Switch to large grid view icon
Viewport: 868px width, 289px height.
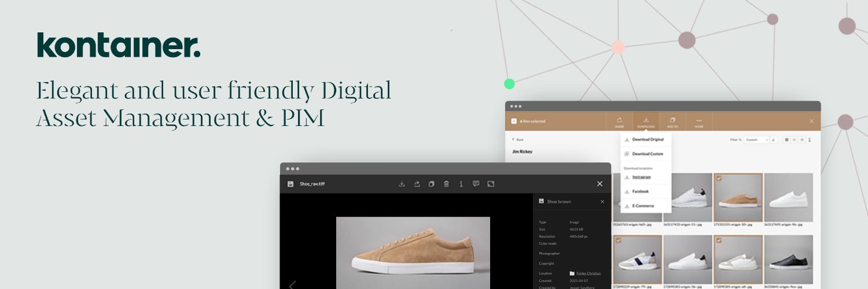[x=787, y=140]
